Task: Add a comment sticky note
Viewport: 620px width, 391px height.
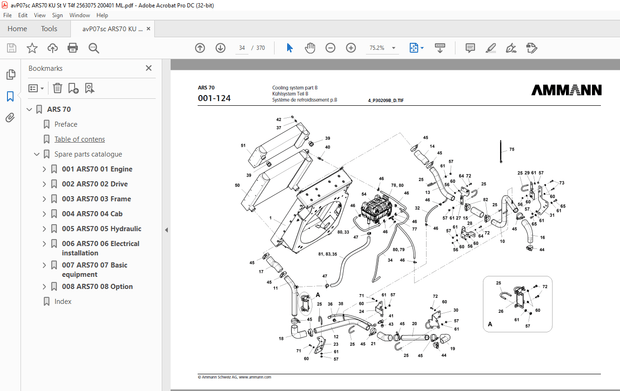Action: click(x=470, y=48)
